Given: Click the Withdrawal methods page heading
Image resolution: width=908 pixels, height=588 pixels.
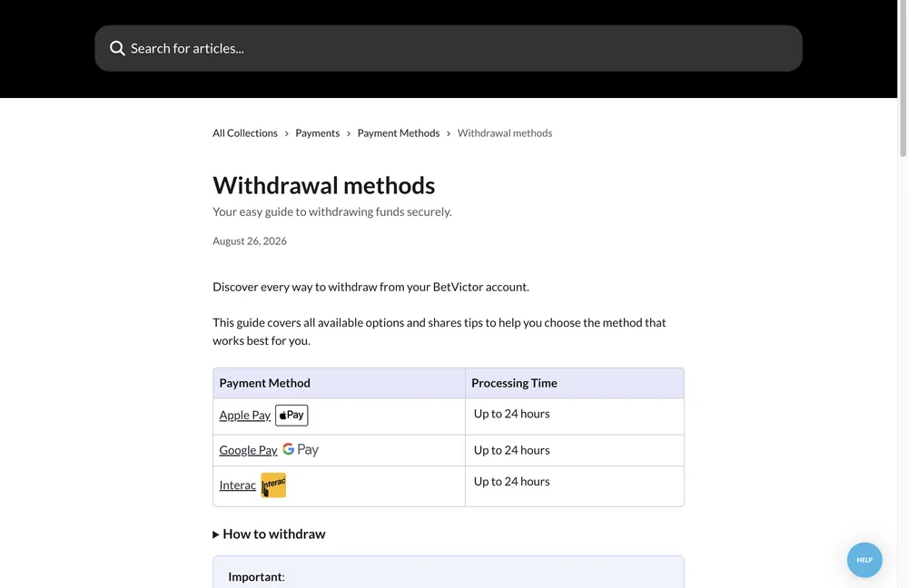Looking at the screenshot, I should pyautogui.click(x=324, y=185).
